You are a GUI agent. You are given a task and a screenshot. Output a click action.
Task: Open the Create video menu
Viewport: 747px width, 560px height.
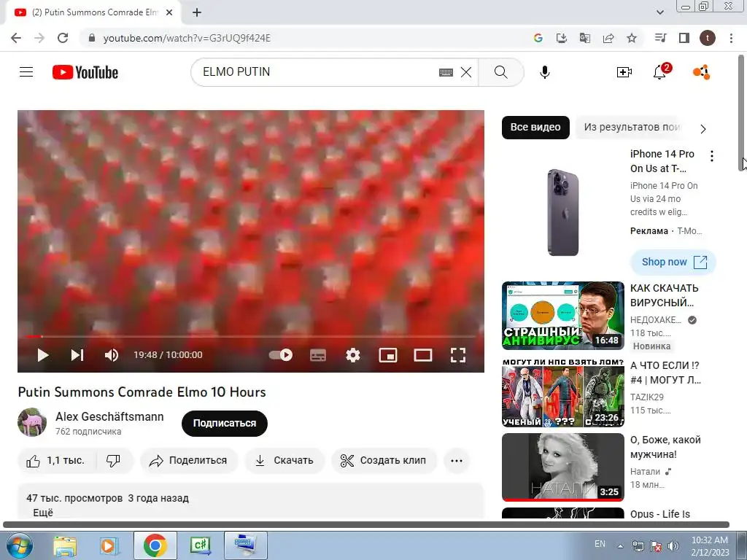tap(624, 72)
